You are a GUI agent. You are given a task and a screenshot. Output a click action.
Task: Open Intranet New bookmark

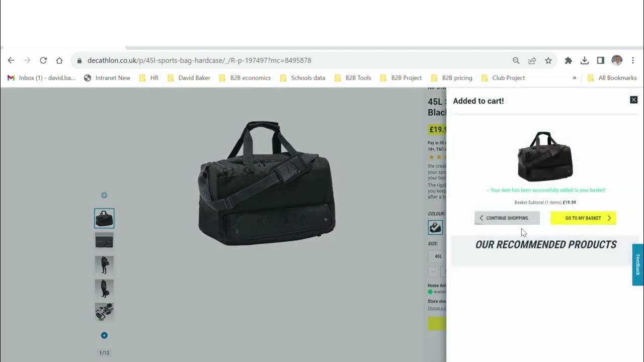coord(107,78)
